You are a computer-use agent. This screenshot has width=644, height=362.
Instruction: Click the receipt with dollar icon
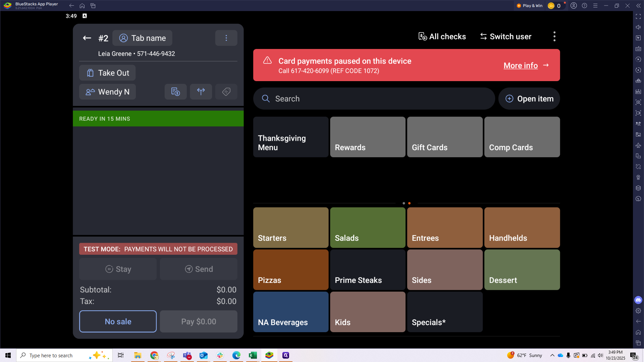click(x=175, y=92)
